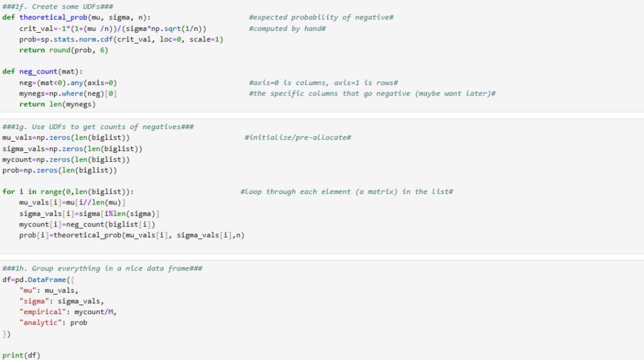
Task: Click the "#expected probability of negative#" comment
Action: tap(321, 17)
